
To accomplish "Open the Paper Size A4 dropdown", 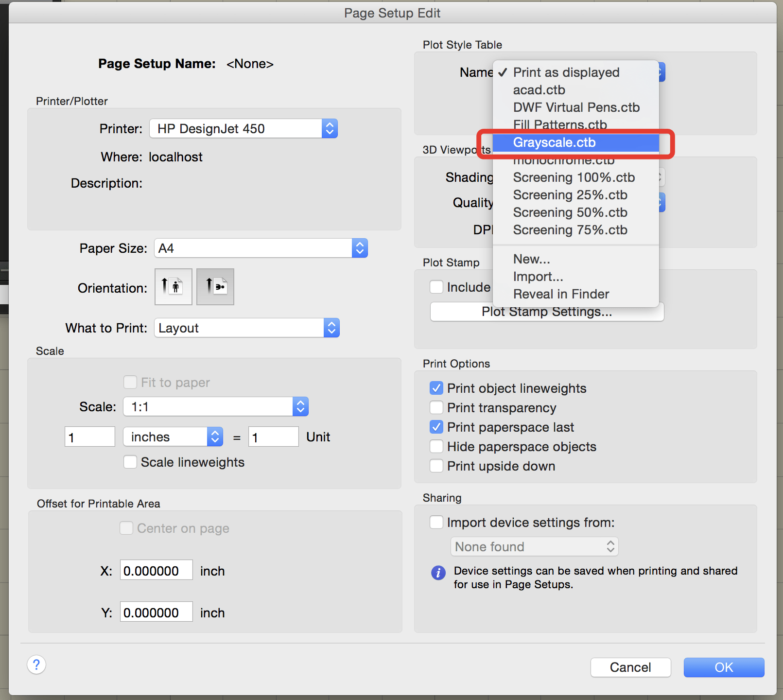I will coord(261,248).
